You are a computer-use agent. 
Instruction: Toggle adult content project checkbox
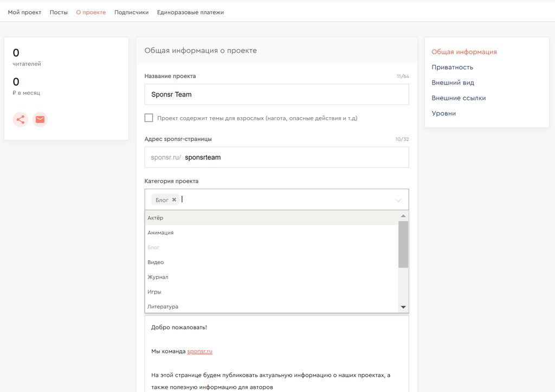149,118
